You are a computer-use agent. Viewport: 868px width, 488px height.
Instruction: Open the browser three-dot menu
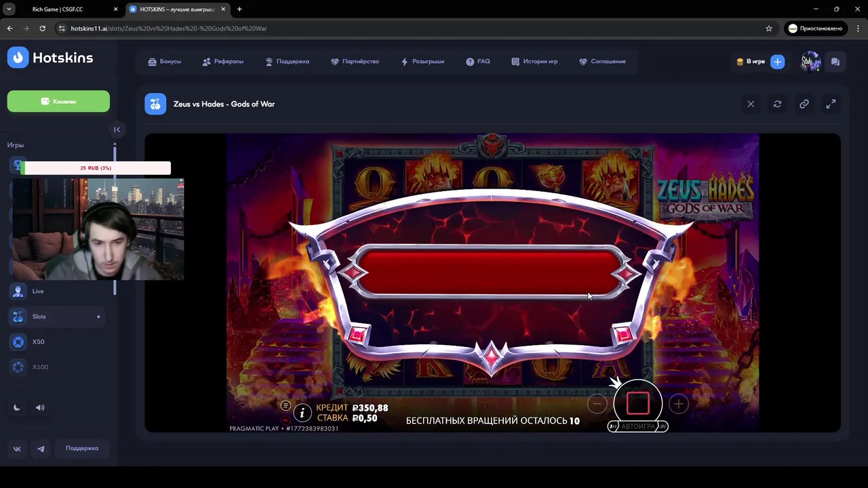click(857, 28)
